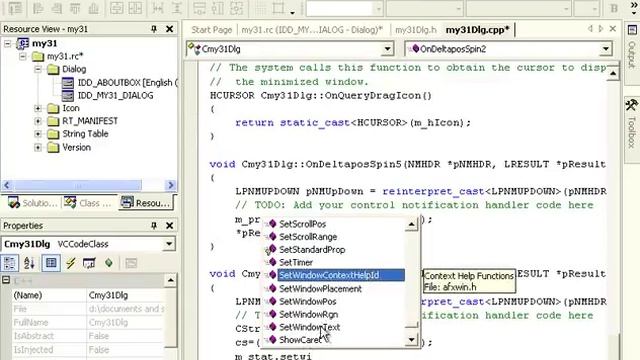This screenshot has width=640, height=360.
Task: Switch Properties to Categorized view
Action: point(9,263)
